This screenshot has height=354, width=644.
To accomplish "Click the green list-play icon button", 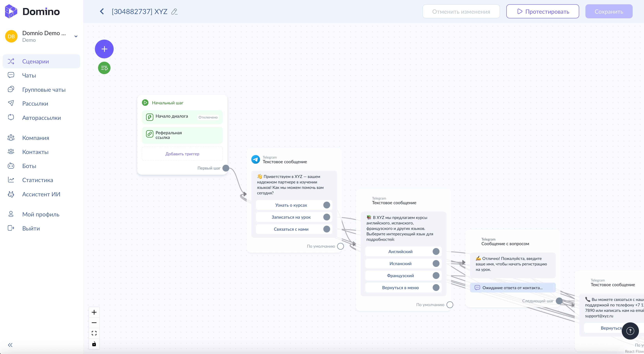I will (104, 68).
